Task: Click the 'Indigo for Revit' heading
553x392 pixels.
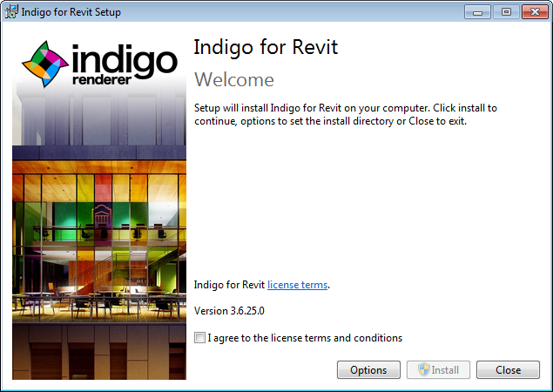Action: [266, 47]
